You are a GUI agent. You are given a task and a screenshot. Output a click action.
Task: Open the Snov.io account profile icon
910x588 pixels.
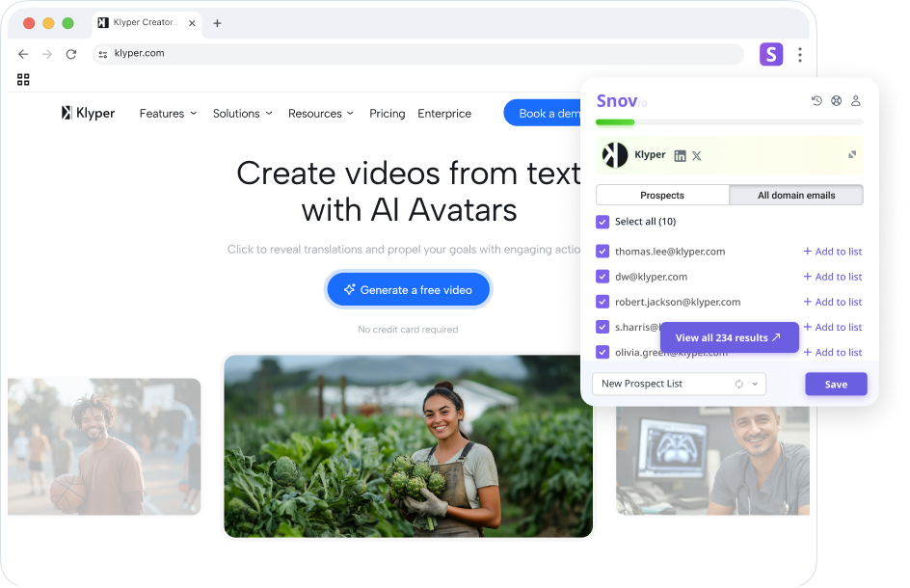[x=855, y=101]
